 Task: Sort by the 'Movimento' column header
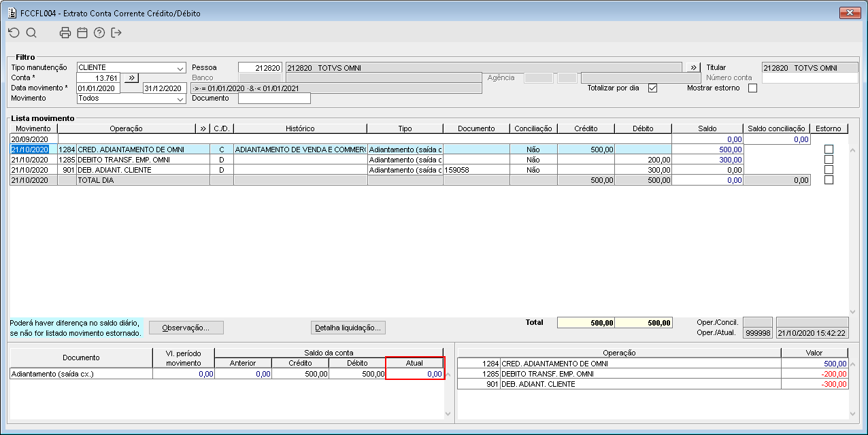(33, 128)
